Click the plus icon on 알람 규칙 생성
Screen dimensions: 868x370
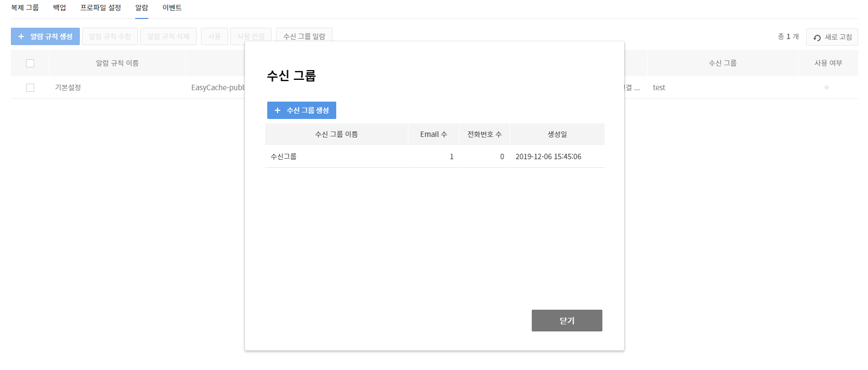tap(21, 36)
